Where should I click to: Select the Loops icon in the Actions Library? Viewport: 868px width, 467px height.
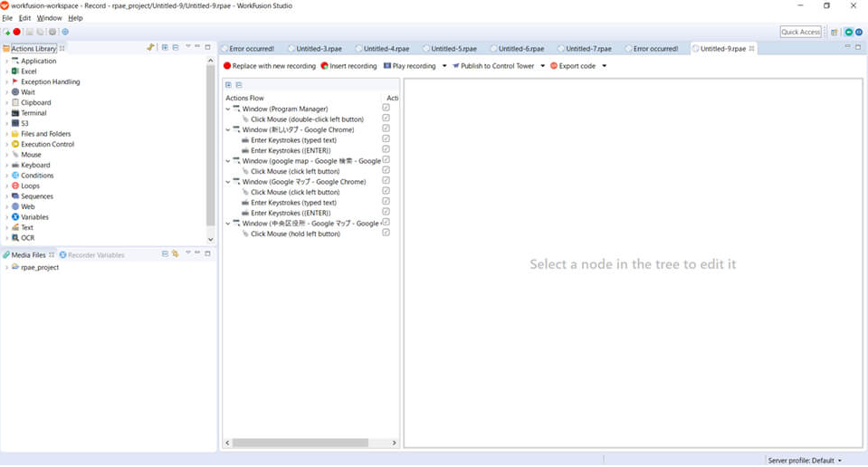15,186
